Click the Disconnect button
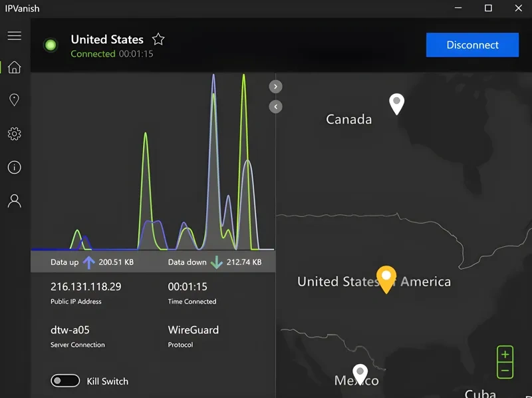 472,45
